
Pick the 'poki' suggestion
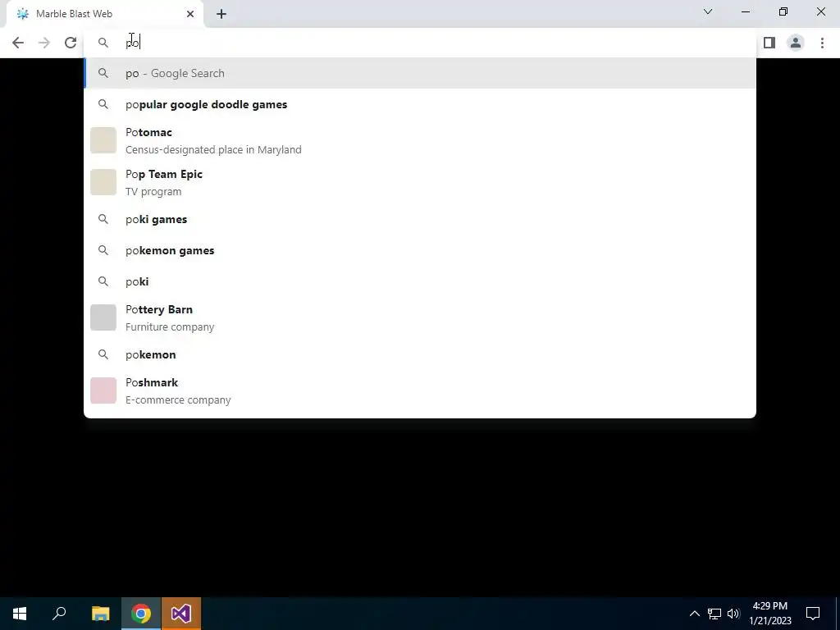(x=419, y=281)
